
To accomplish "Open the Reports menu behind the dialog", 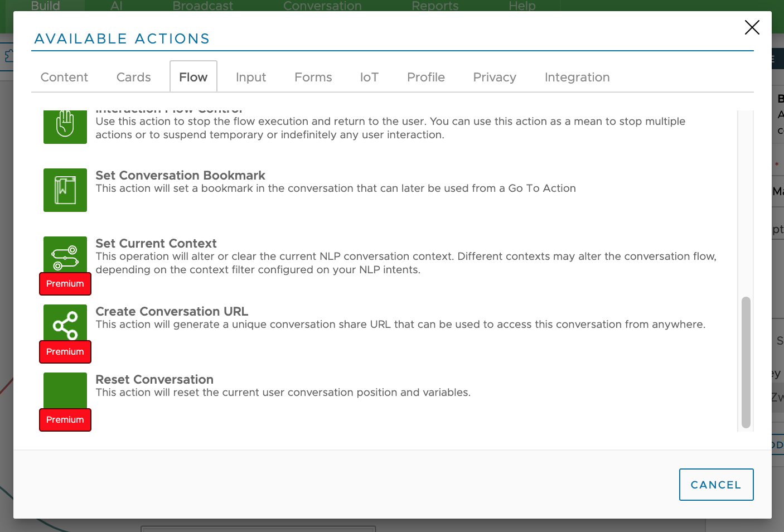I will click(x=435, y=6).
